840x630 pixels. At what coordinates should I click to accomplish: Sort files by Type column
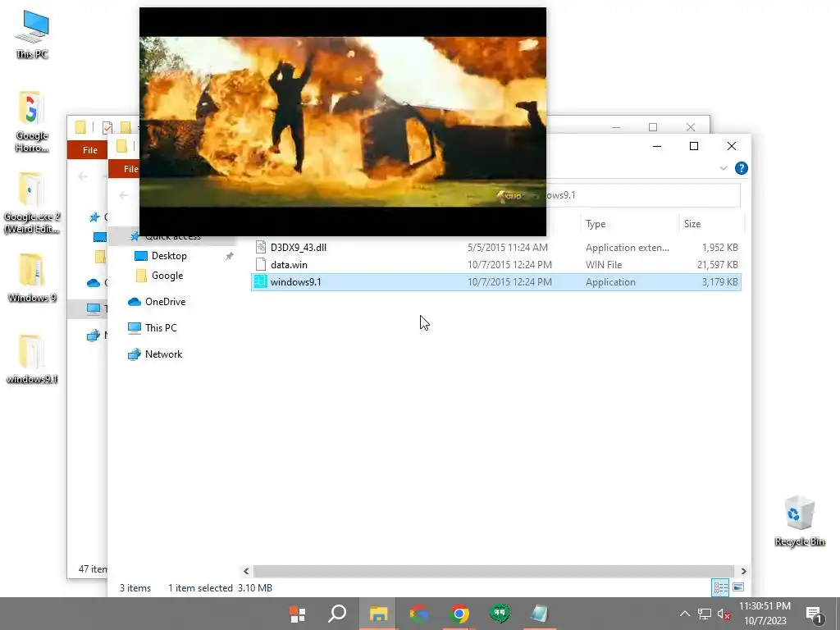click(x=628, y=224)
